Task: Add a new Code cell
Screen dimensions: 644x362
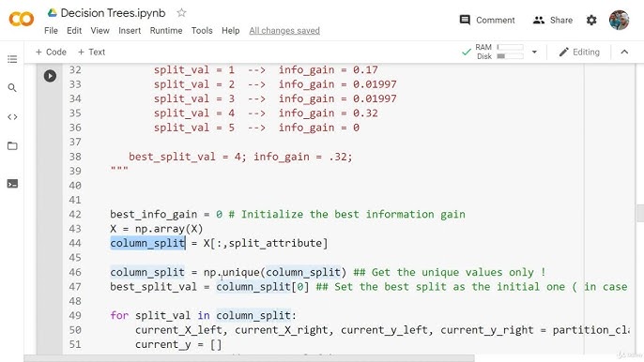Action: click(51, 53)
